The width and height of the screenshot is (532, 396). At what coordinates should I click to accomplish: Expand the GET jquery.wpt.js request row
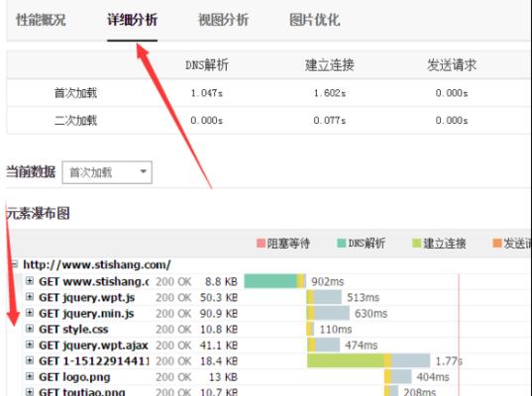pos(30,297)
